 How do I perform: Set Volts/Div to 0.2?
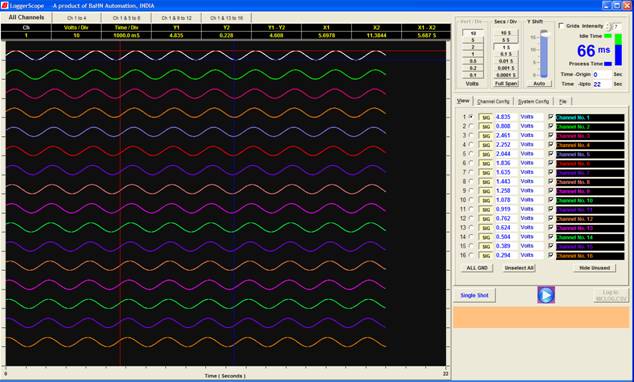[473, 68]
